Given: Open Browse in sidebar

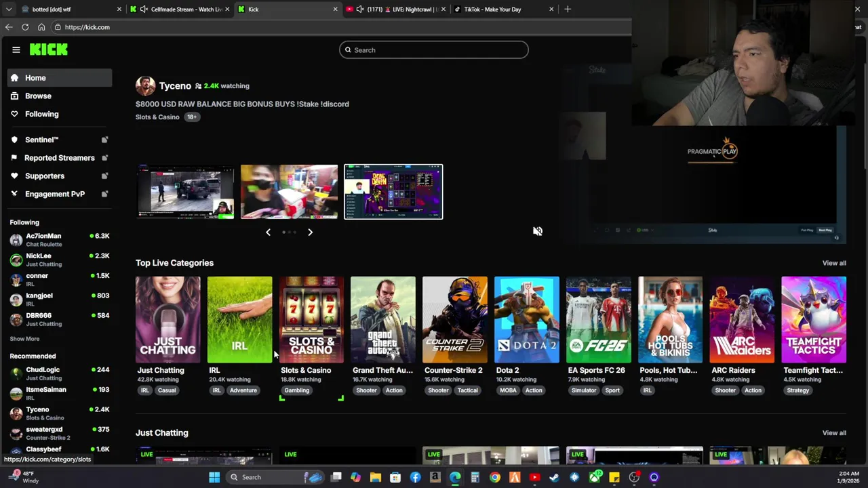Looking at the screenshot, I should coord(60,96).
